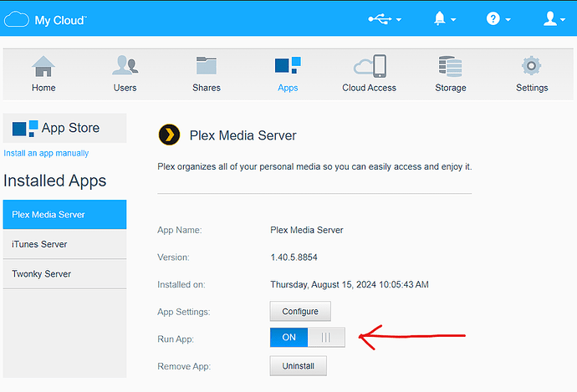
Task: Open the Storage drives icon
Action: 450,66
